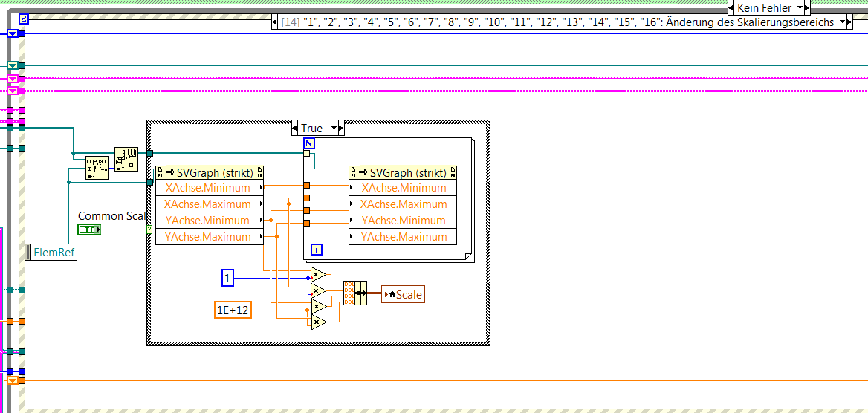This screenshot has width=868, height=413.
Task: Select the third multiply node from the top
Action: (x=318, y=305)
